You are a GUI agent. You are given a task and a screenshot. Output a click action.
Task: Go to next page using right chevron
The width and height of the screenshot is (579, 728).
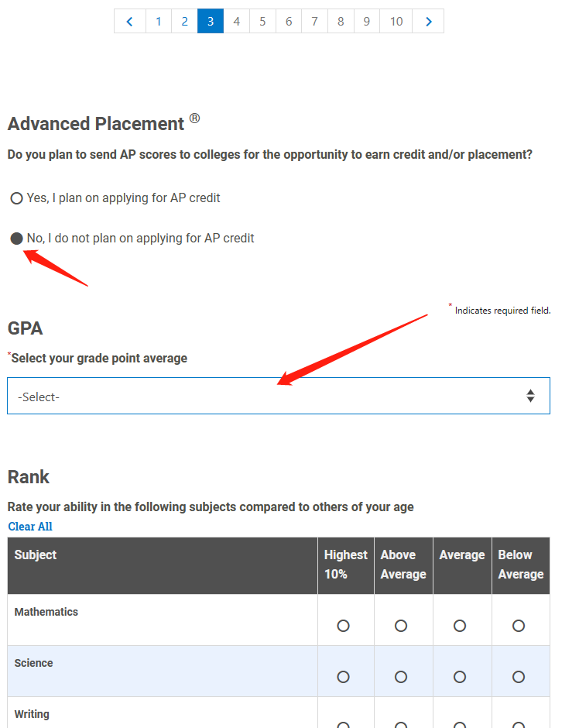point(428,22)
